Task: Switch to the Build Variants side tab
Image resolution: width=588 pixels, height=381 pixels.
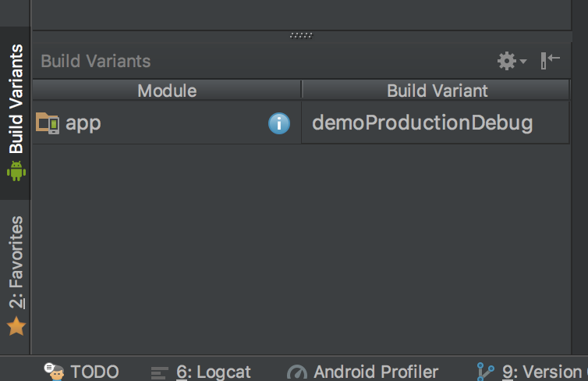Action: [16, 100]
